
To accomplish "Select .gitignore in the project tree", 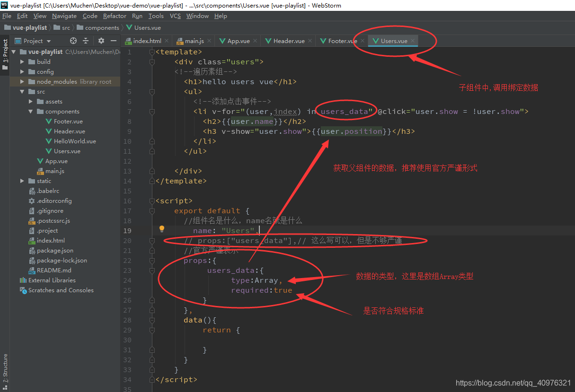I will pos(46,211).
